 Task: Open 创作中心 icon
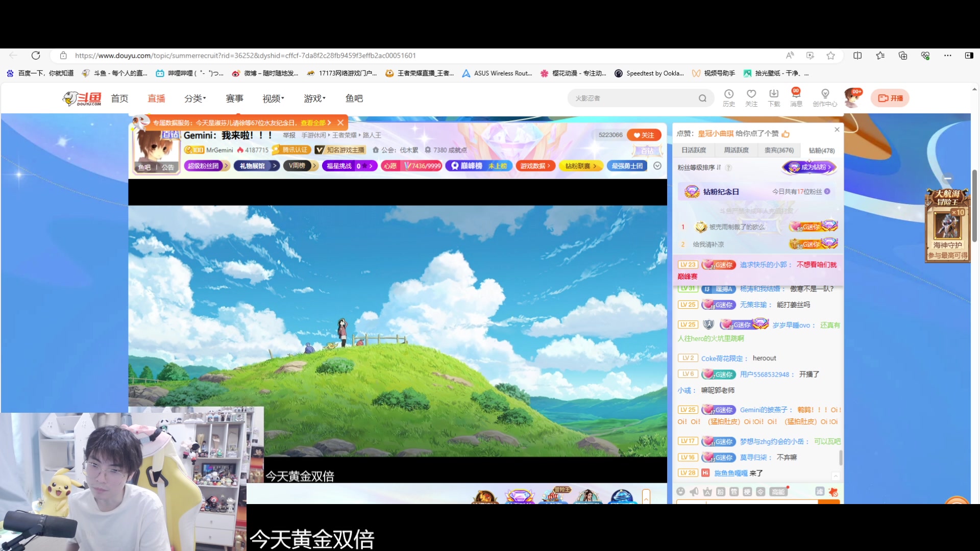pos(825,97)
